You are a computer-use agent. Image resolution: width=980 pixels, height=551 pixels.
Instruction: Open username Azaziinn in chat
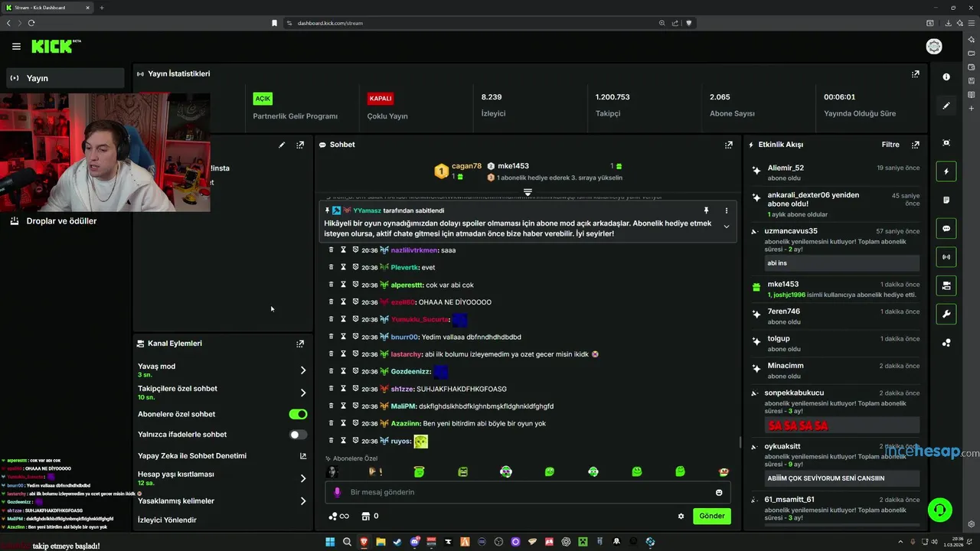point(405,423)
